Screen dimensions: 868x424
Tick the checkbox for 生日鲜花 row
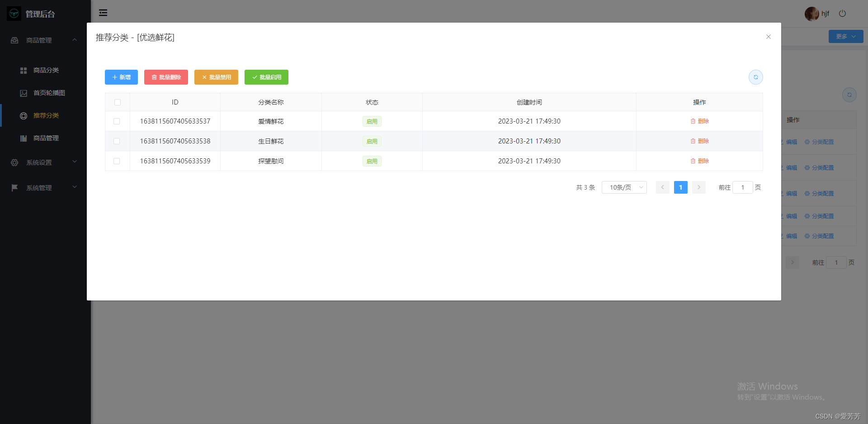[117, 141]
